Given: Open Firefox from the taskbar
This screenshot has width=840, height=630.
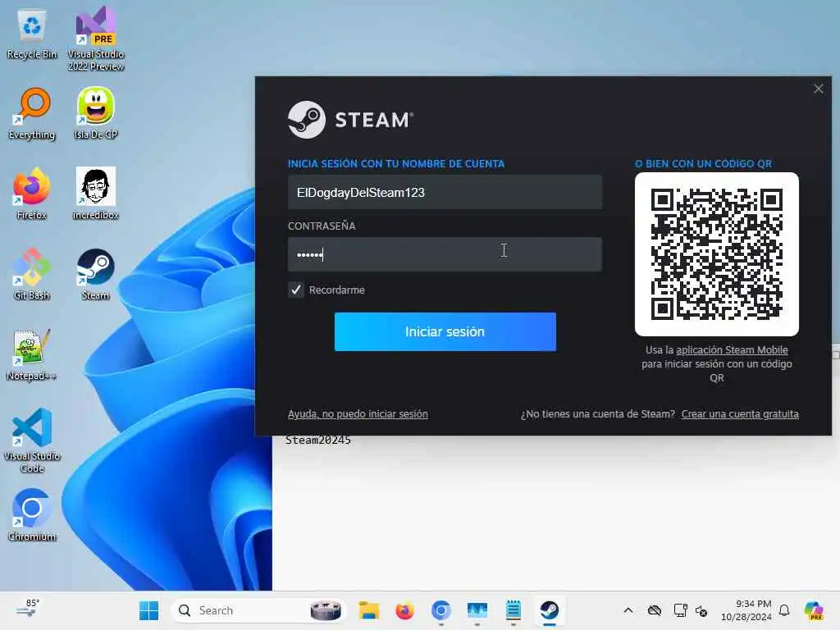Looking at the screenshot, I should click(404, 610).
